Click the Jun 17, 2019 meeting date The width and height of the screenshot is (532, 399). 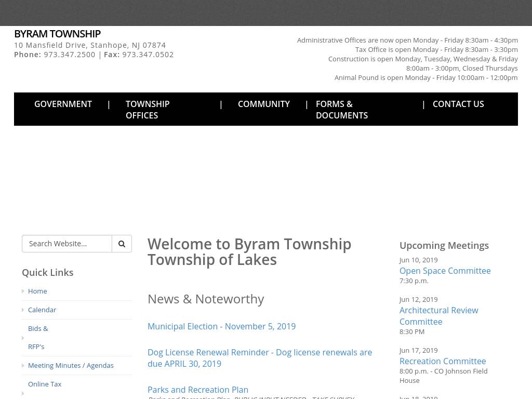[418, 350]
